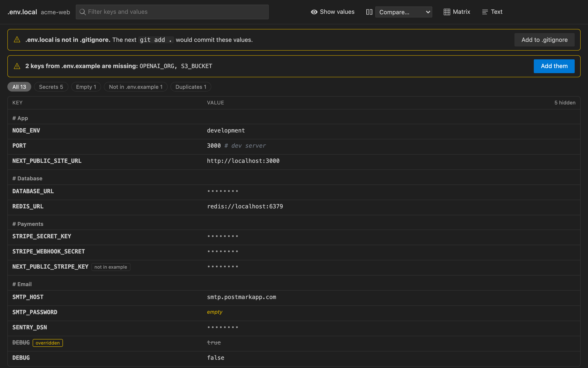588x368 pixels.
Task: Click the REDIS_URL key
Action: click(x=28, y=206)
